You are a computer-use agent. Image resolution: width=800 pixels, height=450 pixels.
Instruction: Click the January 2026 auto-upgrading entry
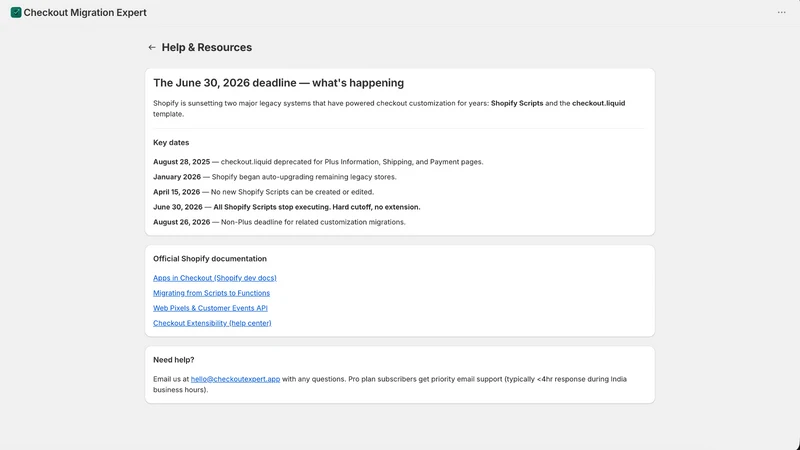(x=274, y=177)
